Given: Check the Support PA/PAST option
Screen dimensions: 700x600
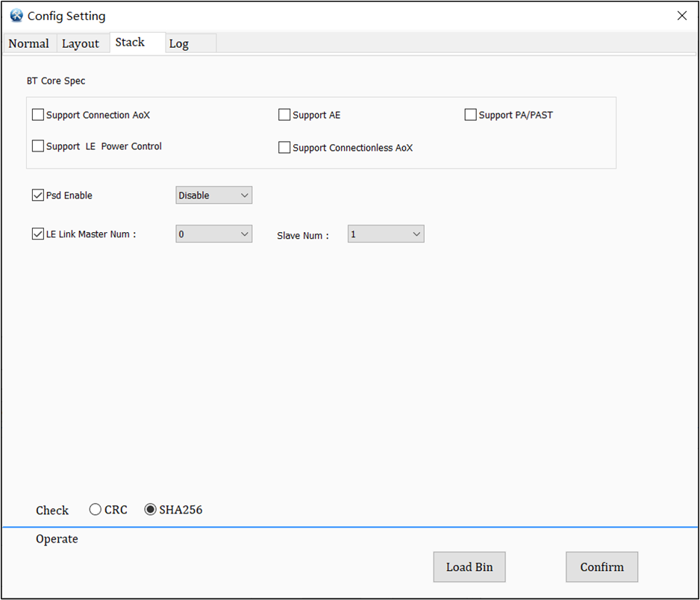Looking at the screenshot, I should 471,115.
